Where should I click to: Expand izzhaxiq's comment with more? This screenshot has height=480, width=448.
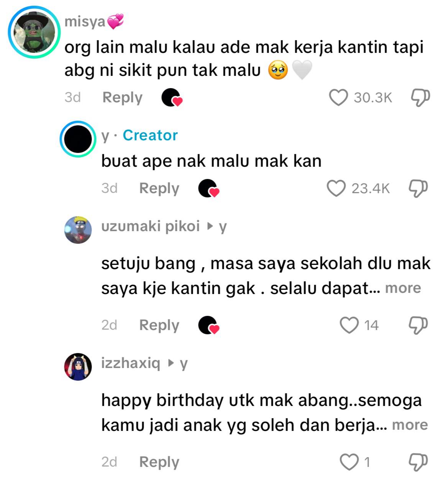click(410, 425)
